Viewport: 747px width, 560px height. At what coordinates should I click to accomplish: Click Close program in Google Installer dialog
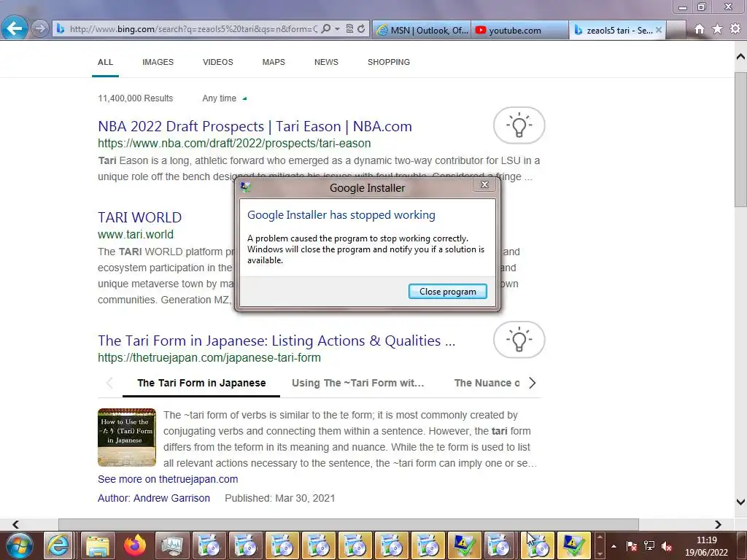[447, 292]
